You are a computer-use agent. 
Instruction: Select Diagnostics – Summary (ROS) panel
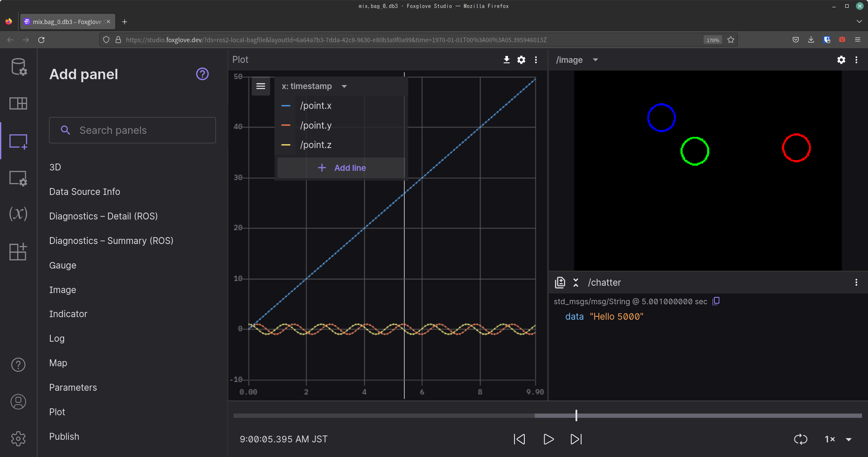tap(111, 241)
